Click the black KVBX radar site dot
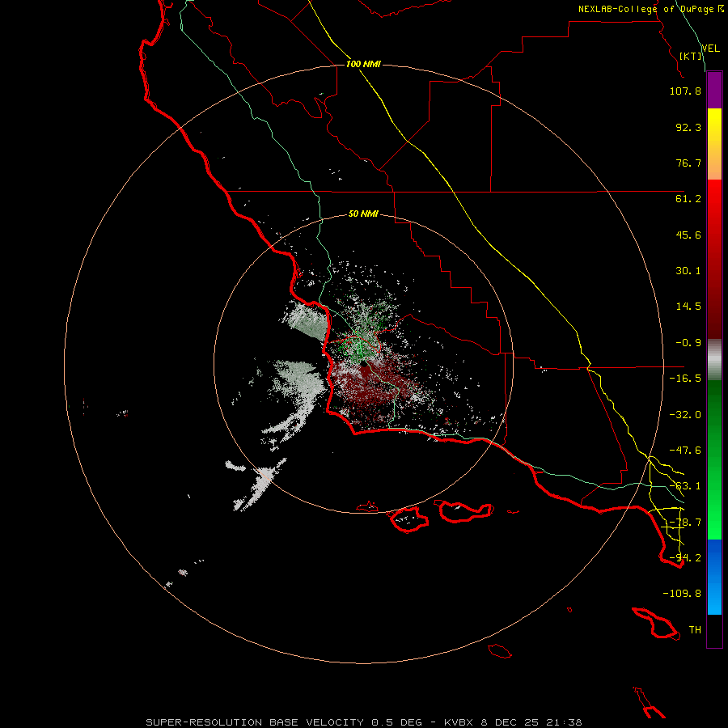 click(364, 365)
